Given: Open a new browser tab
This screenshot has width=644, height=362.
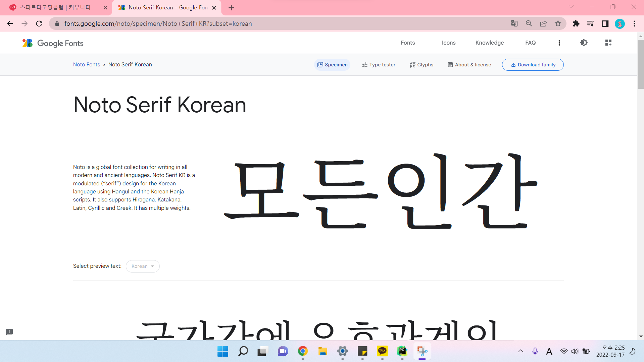Looking at the screenshot, I should (x=231, y=7).
